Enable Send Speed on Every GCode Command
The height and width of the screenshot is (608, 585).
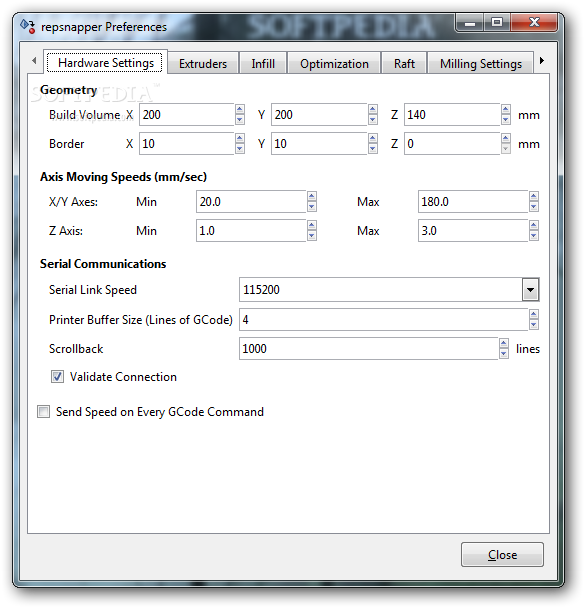43,411
